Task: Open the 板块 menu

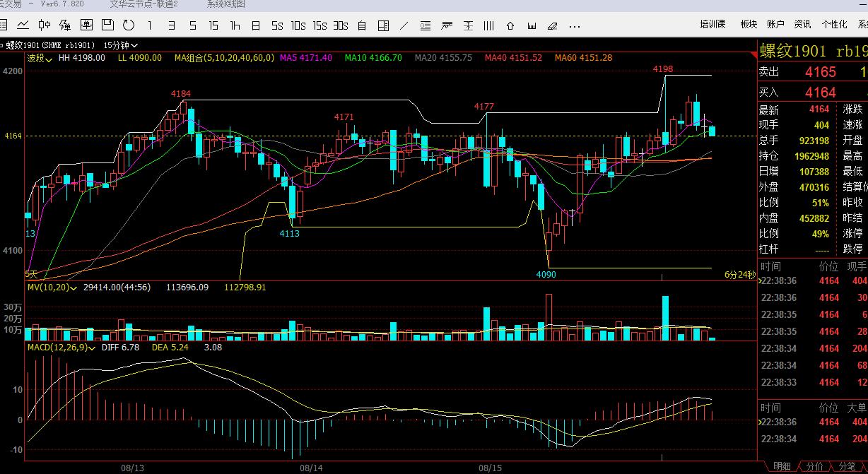Action: 749,24
